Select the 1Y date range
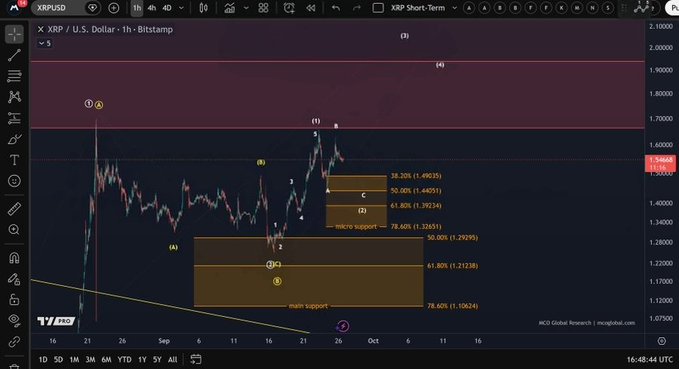679x369 pixels. click(142, 359)
